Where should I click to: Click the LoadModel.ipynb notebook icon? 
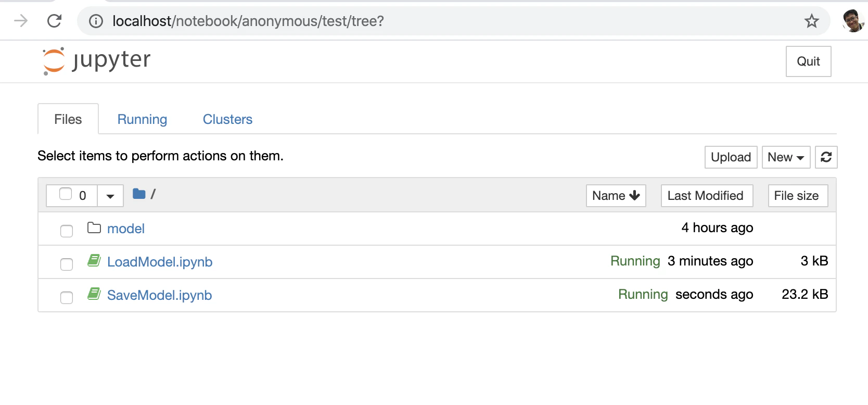(94, 260)
